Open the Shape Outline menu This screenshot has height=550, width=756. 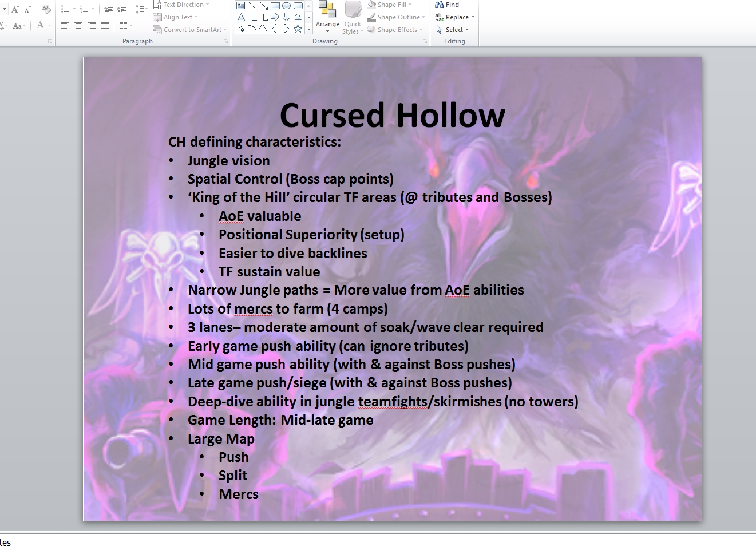tap(396, 17)
